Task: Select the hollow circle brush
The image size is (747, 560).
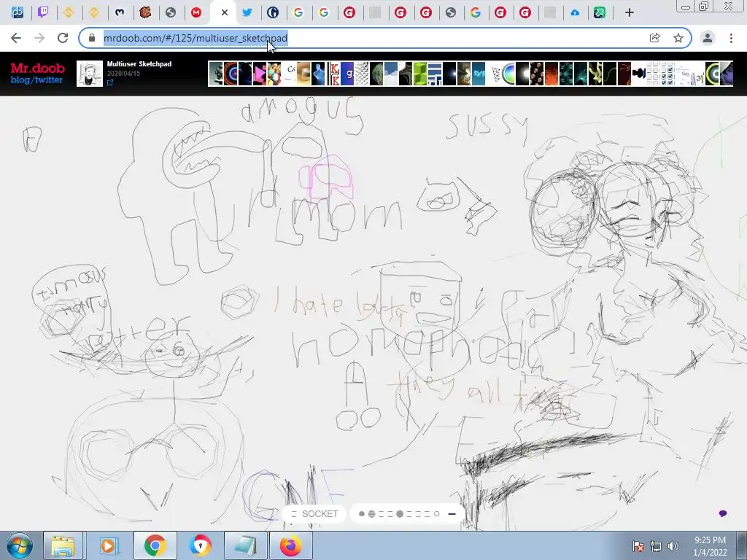Action: (x=436, y=514)
